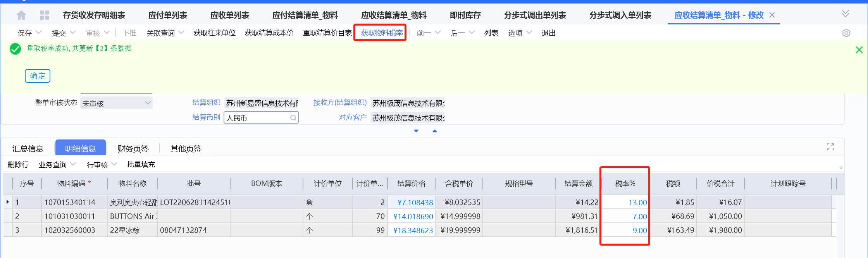868x258 pixels.
Task: Click the 对应客户 label link
Action: click(353, 117)
